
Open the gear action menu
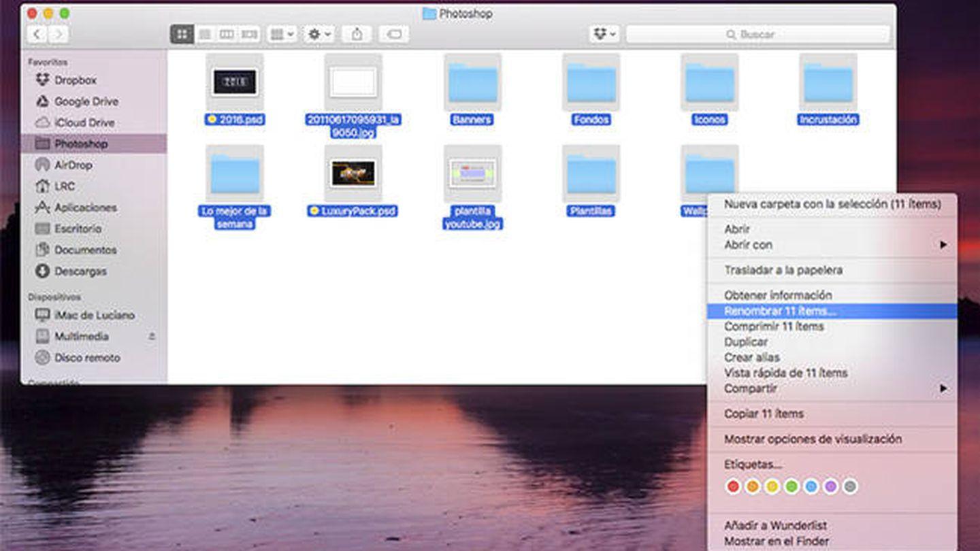pos(319,34)
